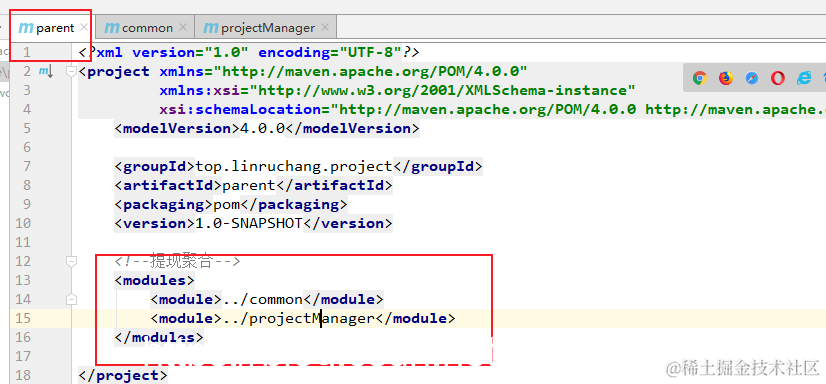The height and width of the screenshot is (384, 826).
Task: Close the projectManager tab
Action: tap(325, 27)
